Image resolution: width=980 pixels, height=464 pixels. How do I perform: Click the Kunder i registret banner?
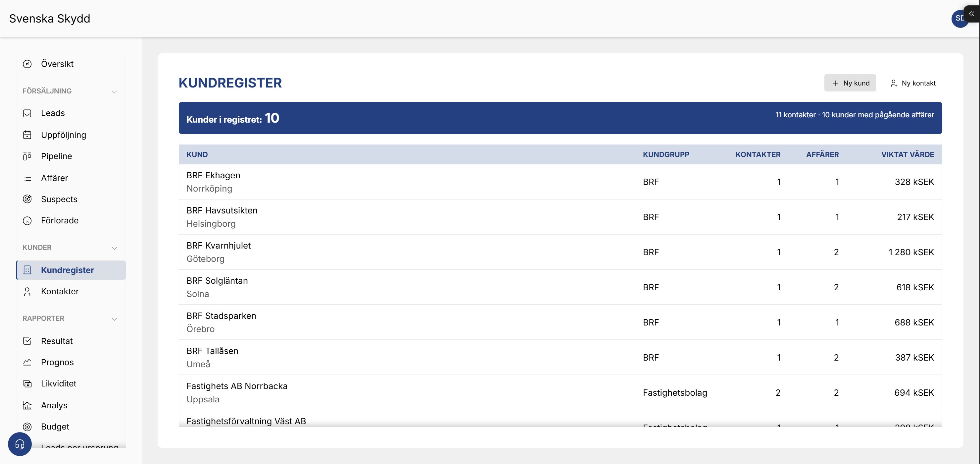click(x=561, y=118)
